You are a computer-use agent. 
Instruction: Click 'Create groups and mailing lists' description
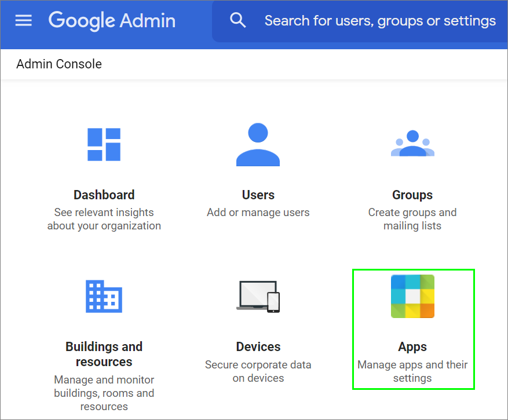[x=412, y=219]
